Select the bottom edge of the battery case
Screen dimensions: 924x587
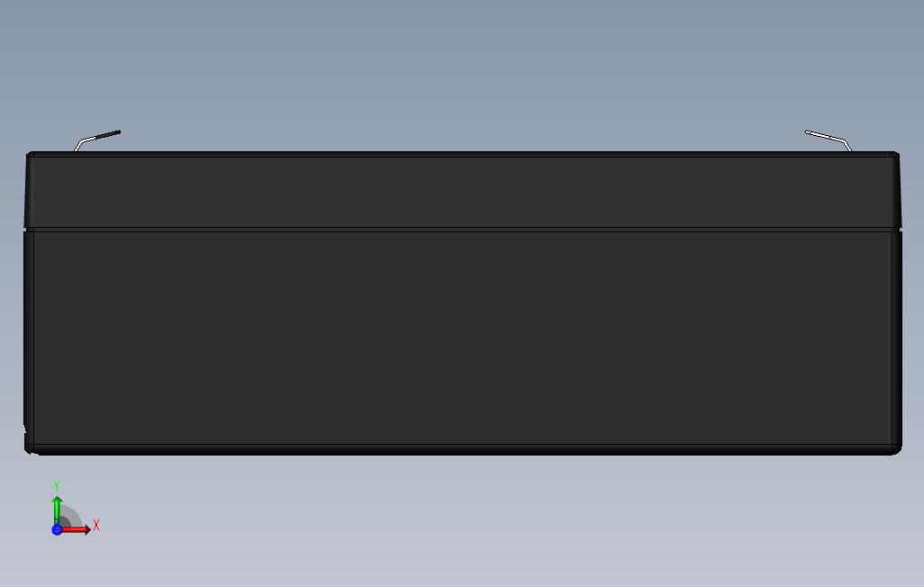coord(463,449)
